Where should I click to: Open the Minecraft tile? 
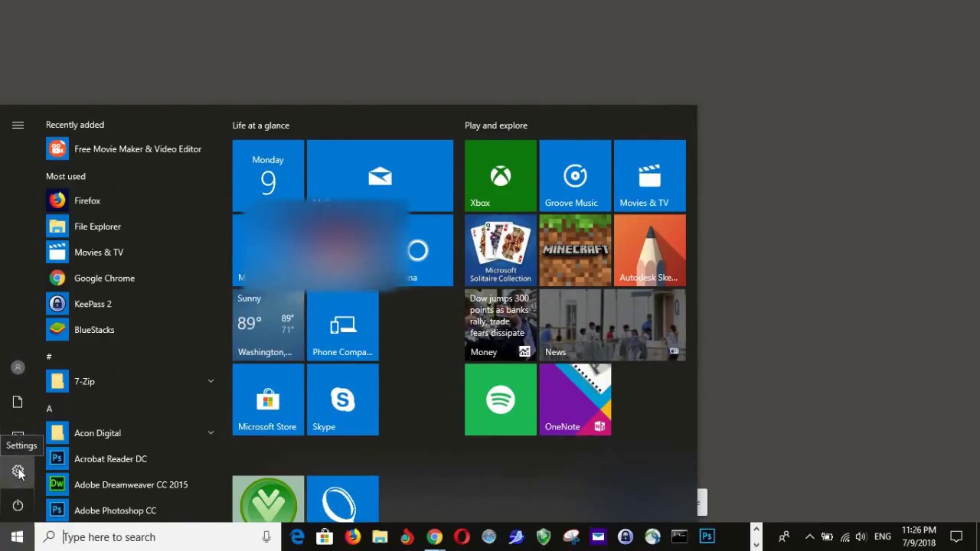(575, 250)
